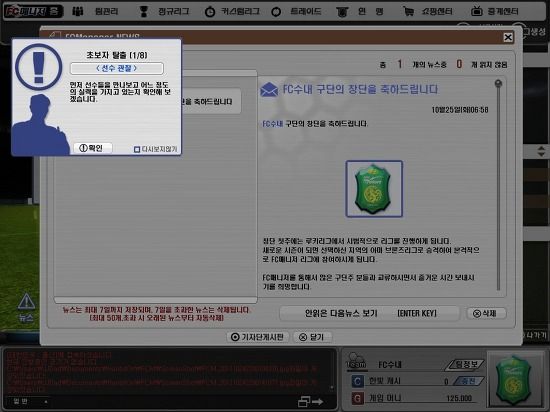Open the 팀관리 team management menu
This screenshot has width=550, height=412.
95,12
